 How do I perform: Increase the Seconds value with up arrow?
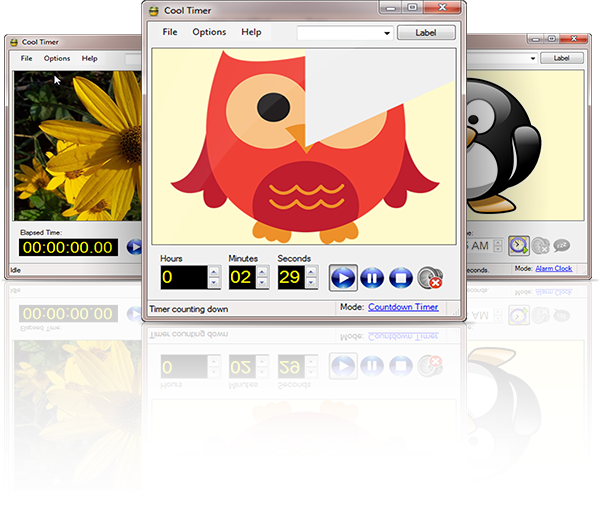pyautogui.click(x=311, y=271)
